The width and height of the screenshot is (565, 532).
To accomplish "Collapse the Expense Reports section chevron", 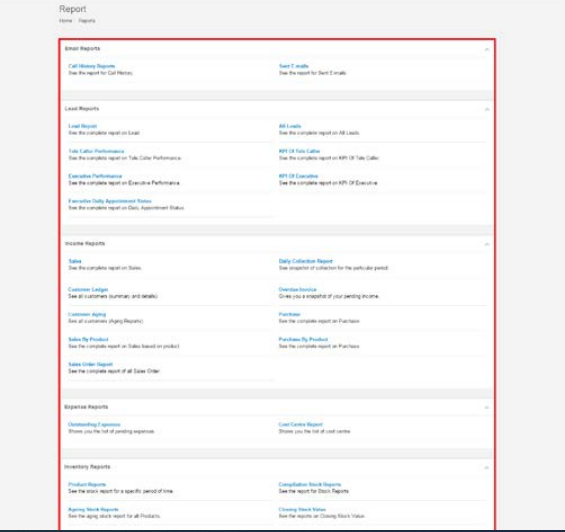I will (487, 408).
